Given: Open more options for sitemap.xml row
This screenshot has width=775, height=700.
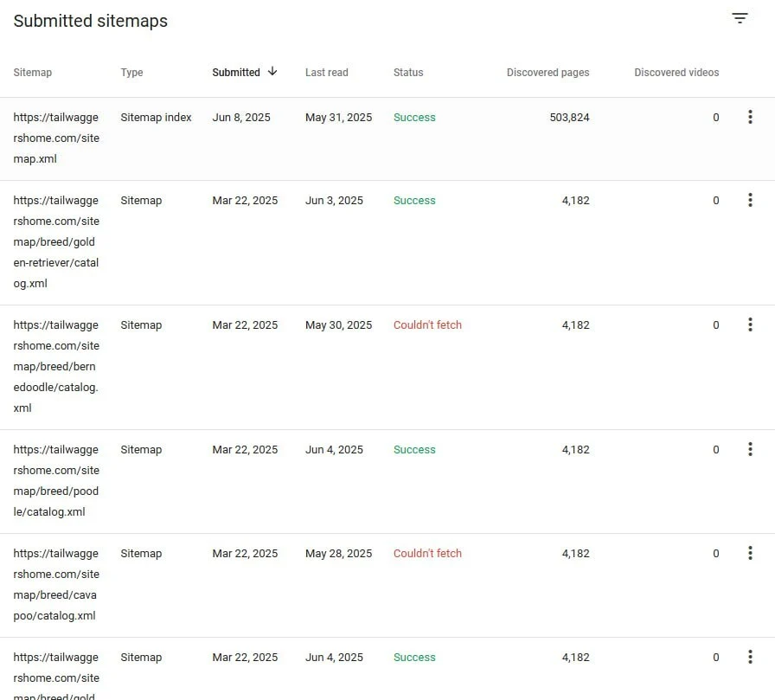Looking at the screenshot, I should [750, 118].
